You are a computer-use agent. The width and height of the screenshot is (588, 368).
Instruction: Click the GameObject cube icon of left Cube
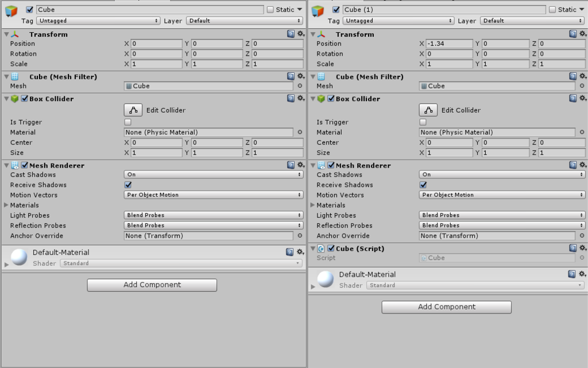coord(11,11)
